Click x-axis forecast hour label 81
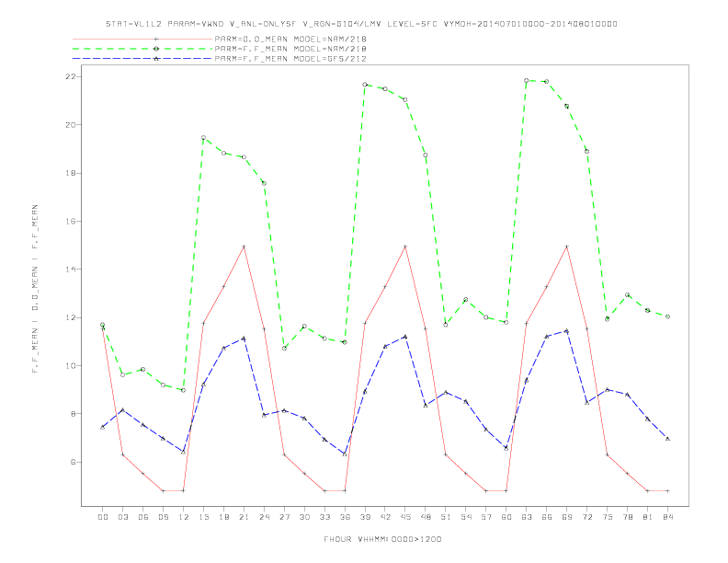 (x=648, y=517)
